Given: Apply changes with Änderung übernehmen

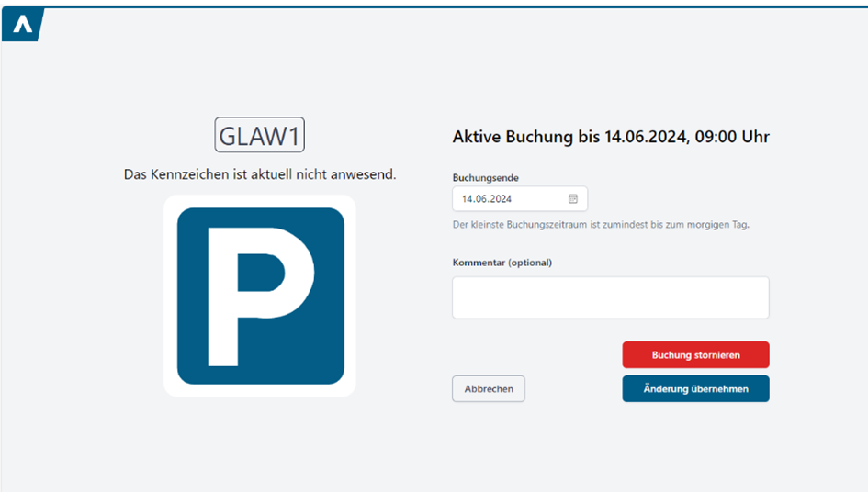Looking at the screenshot, I should tap(696, 388).
